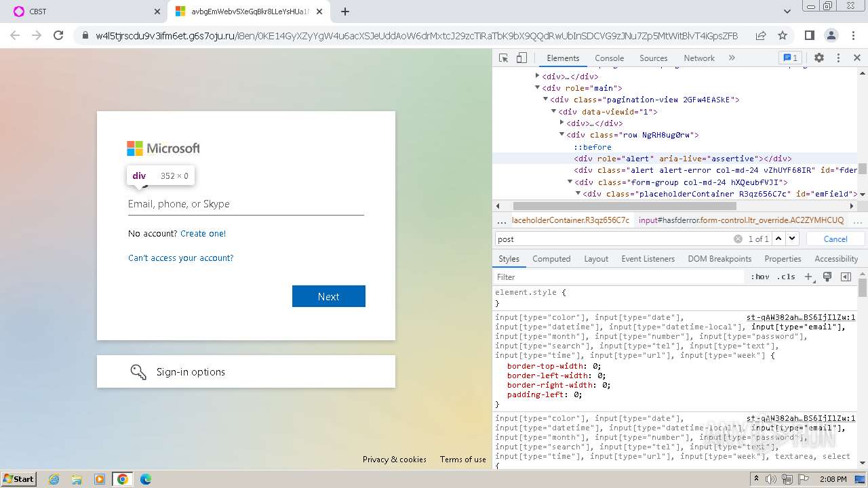Open Internet Explorer from taskbar
Screen dimensions: 868x488
(x=54, y=479)
